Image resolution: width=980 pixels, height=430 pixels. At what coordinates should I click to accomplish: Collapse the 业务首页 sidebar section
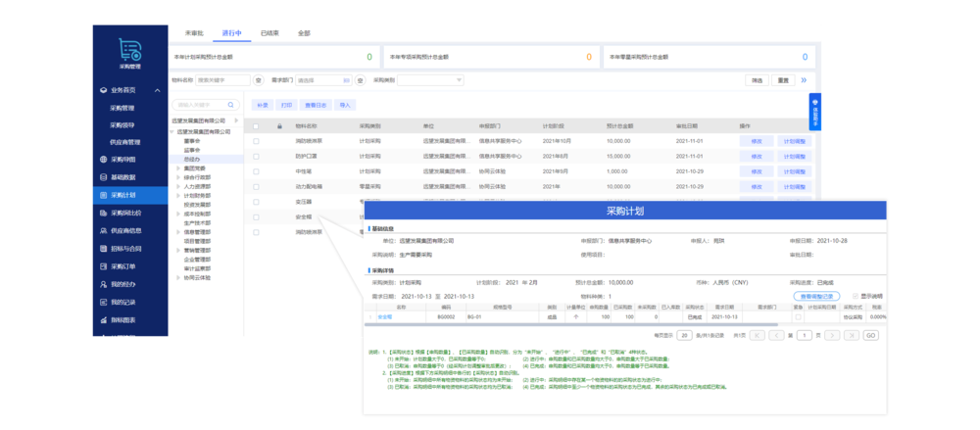(155, 90)
